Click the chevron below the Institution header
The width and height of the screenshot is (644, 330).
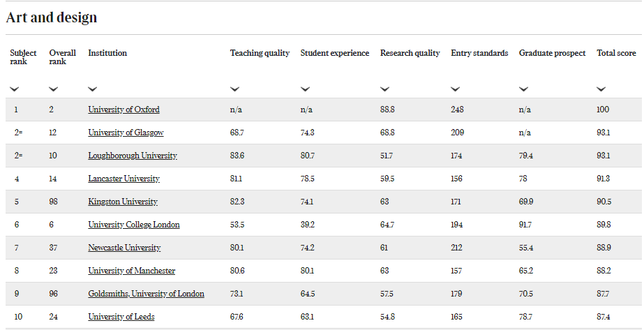[92, 89]
